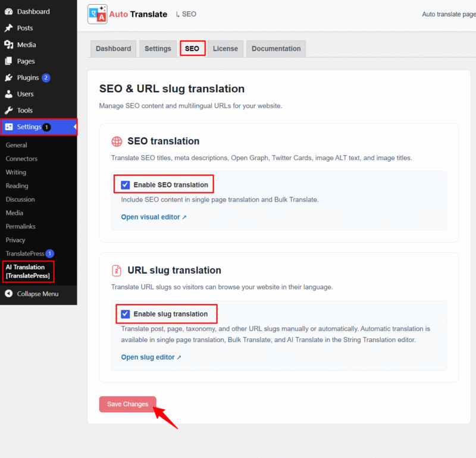The height and width of the screenshot is (458, 476).
Task: Open Privacy settings submenu
Action: [15, 240]
